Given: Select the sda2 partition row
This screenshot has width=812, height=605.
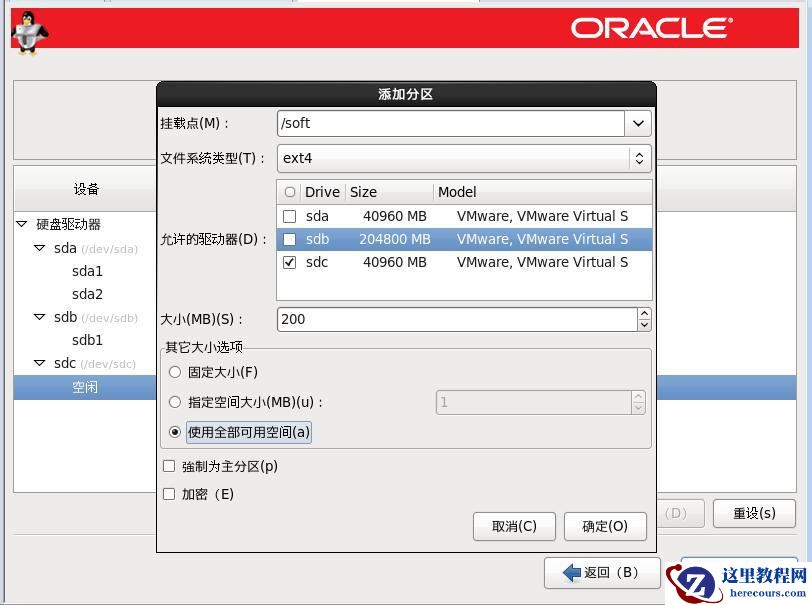Looking at the screenshot, I should coord(87,294).
